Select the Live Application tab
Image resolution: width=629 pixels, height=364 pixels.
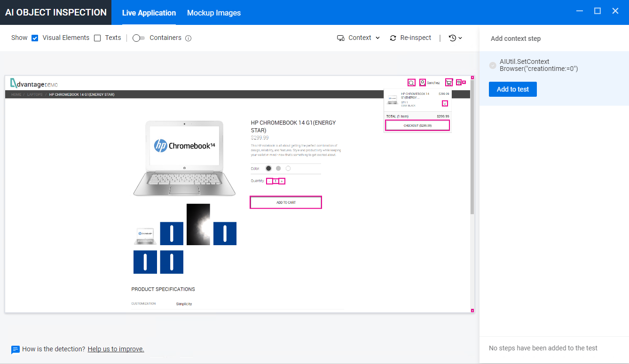coord(149,13)
